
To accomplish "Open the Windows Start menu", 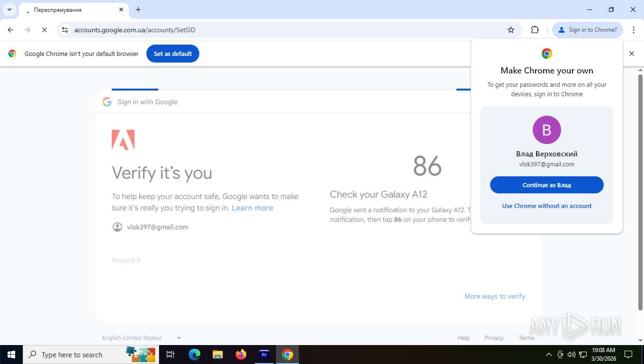I will (11, 355).
